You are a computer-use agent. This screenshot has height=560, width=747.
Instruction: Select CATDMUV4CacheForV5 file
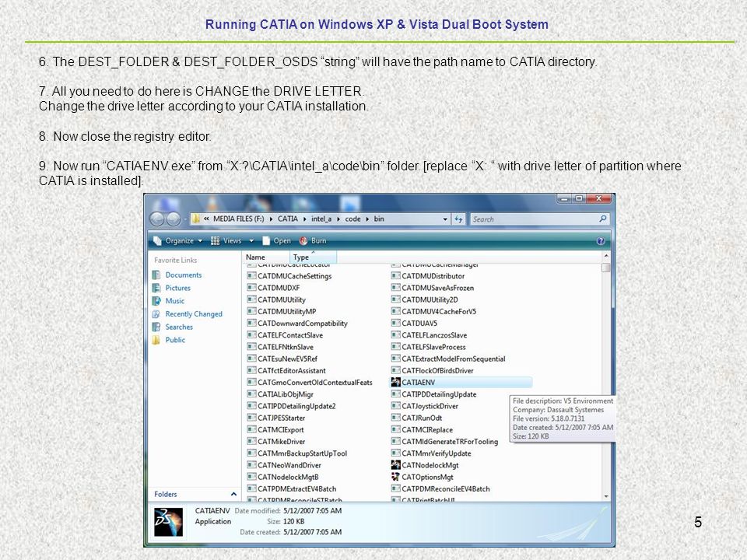pyautogui.click(x=439, y=311)
